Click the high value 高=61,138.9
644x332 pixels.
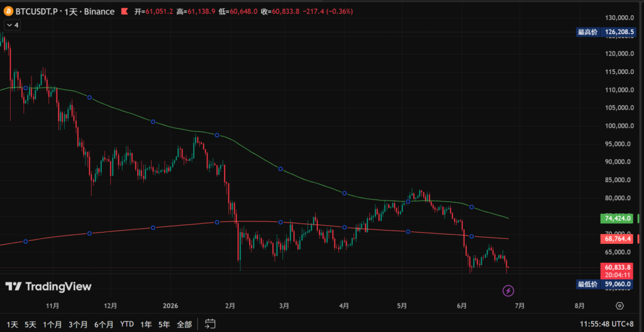coord(196,11)
